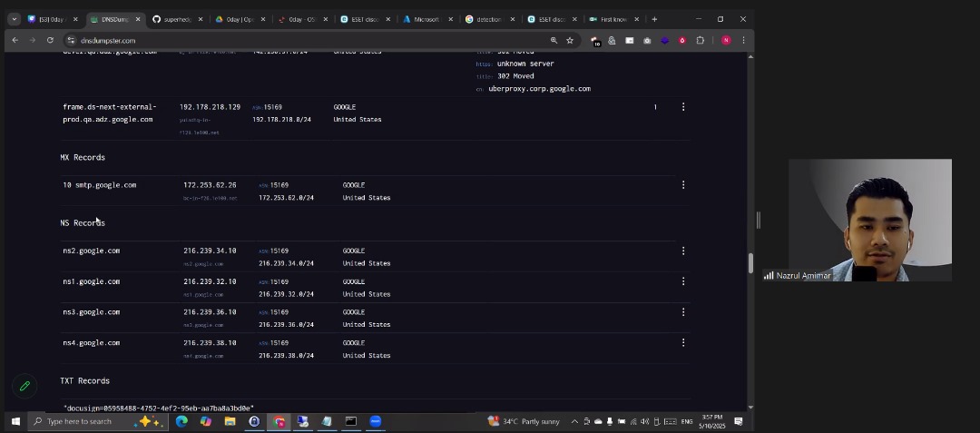Go back to the previous page

15,40
